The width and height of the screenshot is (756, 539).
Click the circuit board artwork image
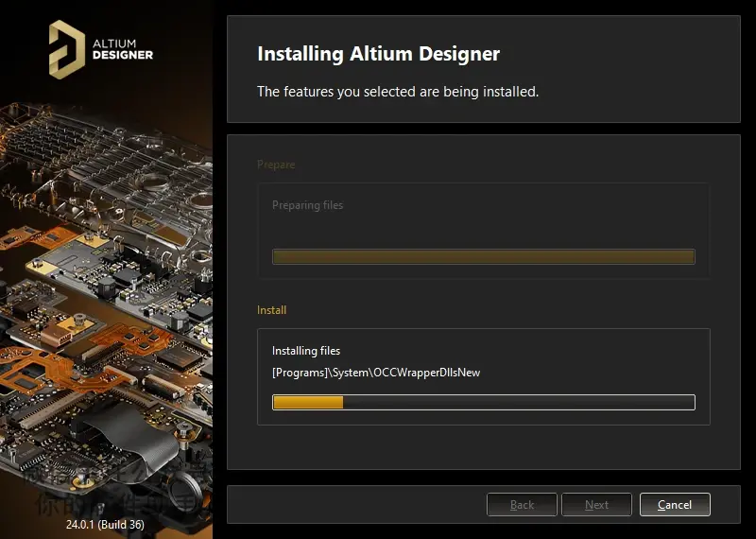click(x=106, y=309)
